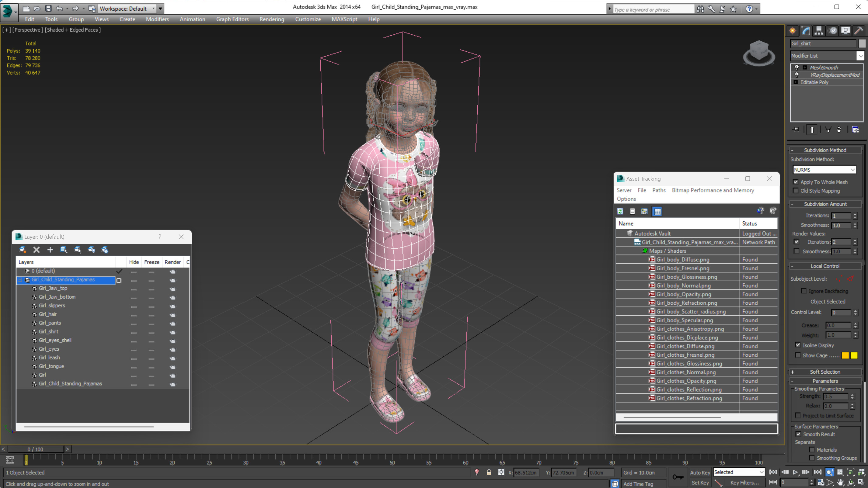868x488 pixels.
Task: Open the Rendering menu
Action: tap(272, 19)
